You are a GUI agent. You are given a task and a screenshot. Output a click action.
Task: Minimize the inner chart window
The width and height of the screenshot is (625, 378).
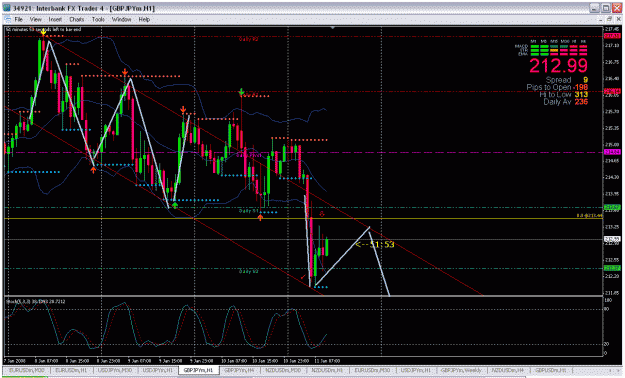tap(601, 19)
